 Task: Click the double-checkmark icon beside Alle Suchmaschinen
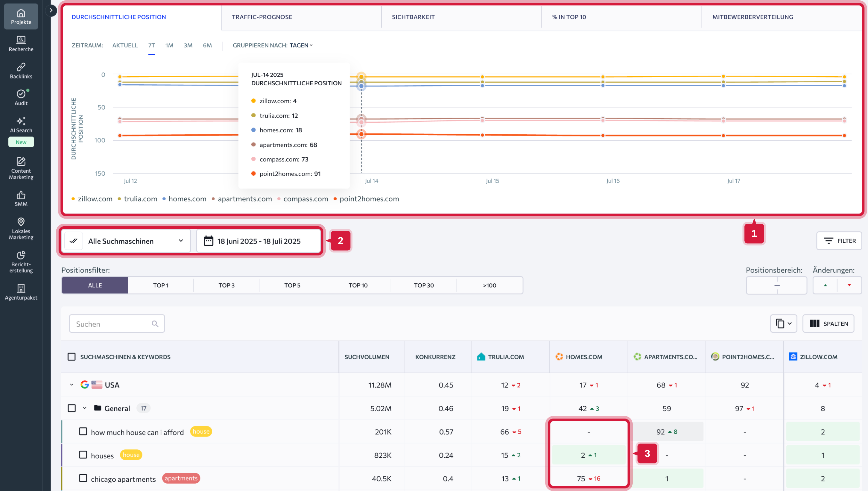pyautogui.click(x=73, y=241)
